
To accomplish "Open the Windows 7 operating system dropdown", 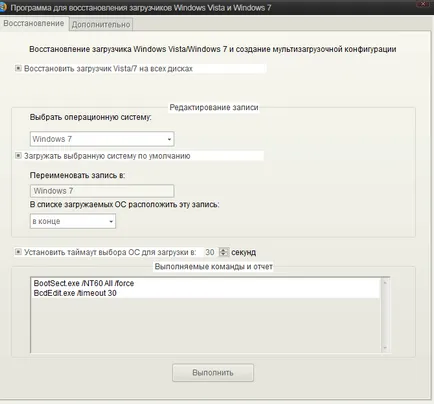I will 102,139.
